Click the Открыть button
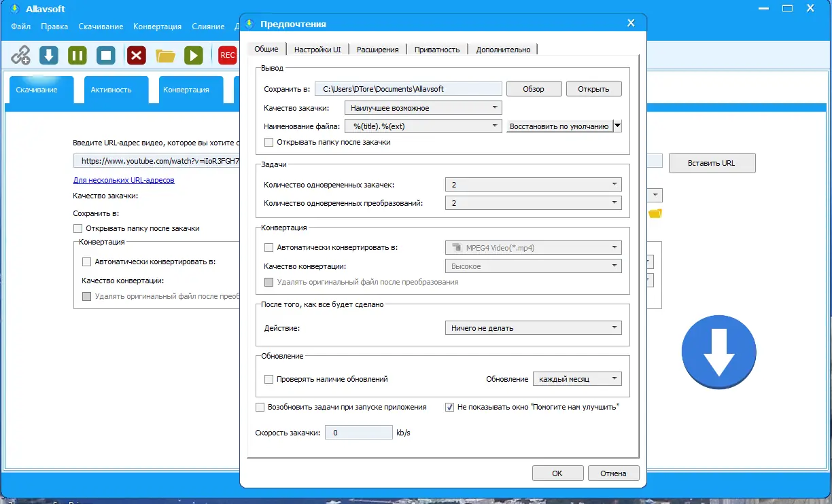 (593, 89)
